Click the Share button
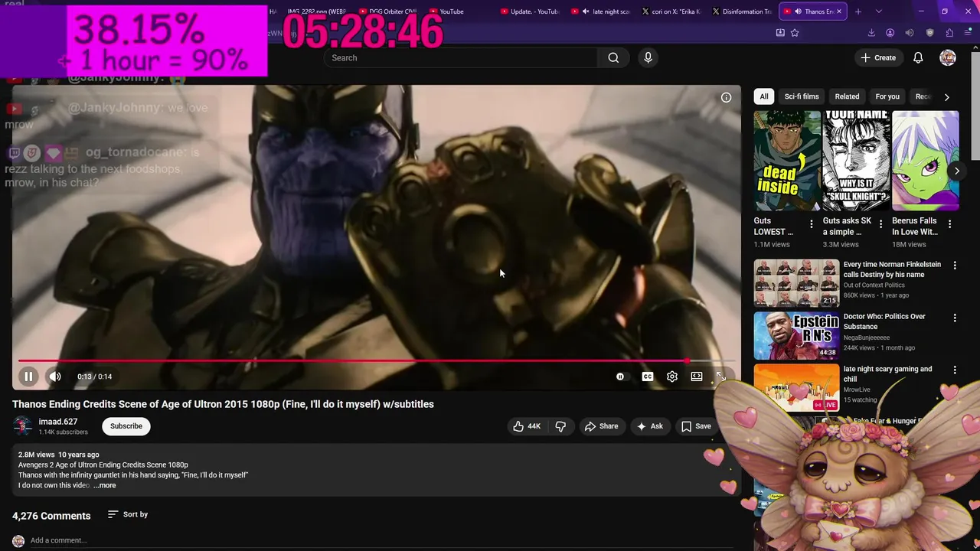 pos(601,426)
